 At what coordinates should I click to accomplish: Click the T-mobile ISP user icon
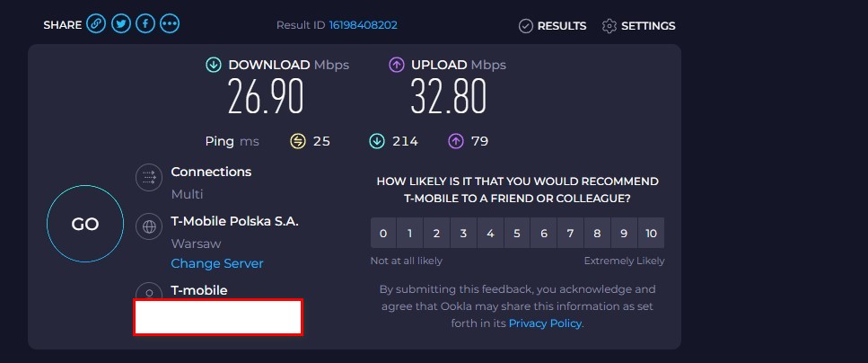pos(149,291)
